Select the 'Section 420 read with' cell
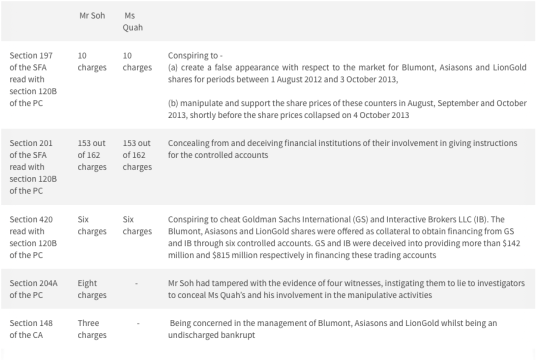The image size is (537, 360). pyautogui.click(x=33, y=237)
